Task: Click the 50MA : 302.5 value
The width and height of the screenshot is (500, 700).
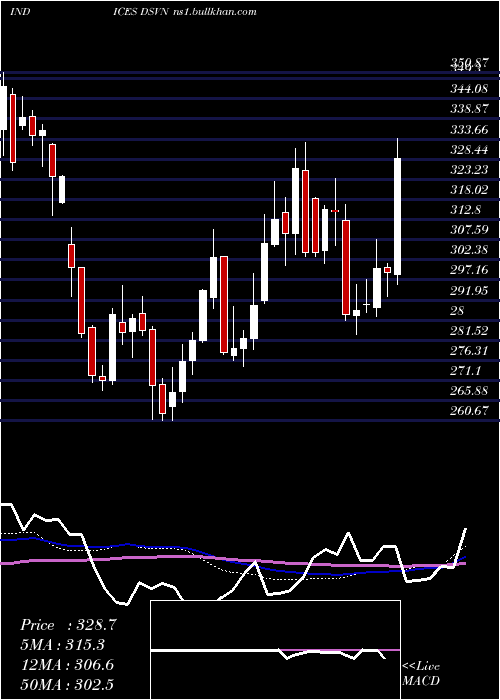Action: click(67, 684)
